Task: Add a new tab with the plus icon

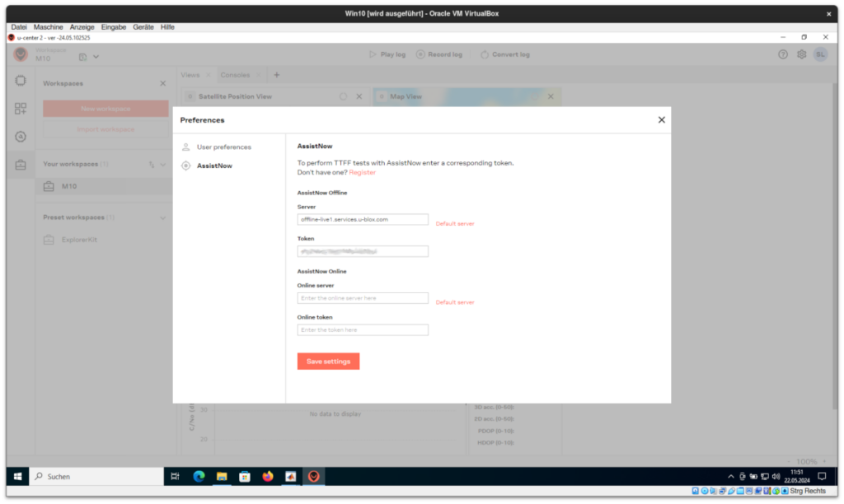Action: click(x=277, y=75)
